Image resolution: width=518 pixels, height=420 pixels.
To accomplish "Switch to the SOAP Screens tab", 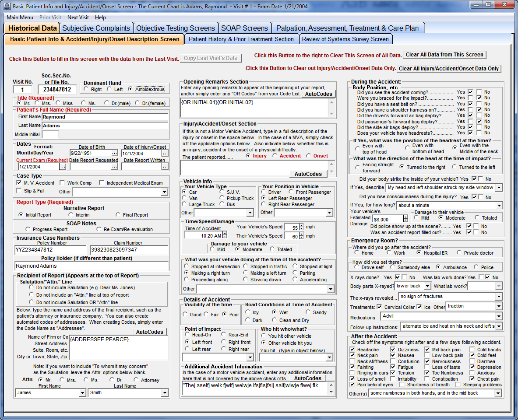I will (x=245, y=28).
